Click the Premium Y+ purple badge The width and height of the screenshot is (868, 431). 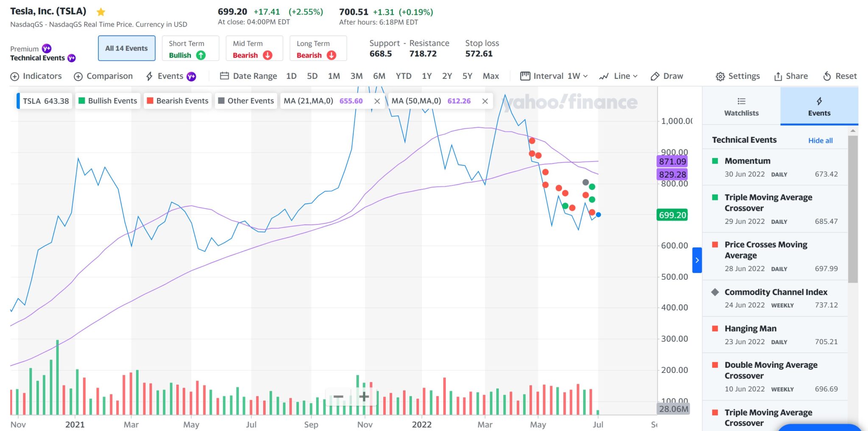47,49
